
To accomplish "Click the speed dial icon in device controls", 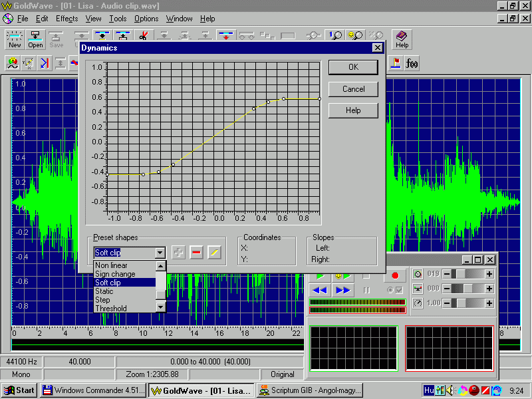I will 418,303.
